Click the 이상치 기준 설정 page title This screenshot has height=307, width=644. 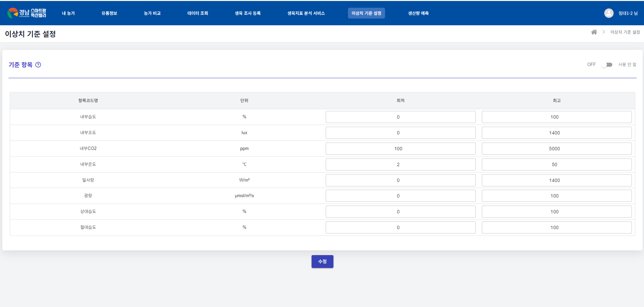tap(30, 34)
